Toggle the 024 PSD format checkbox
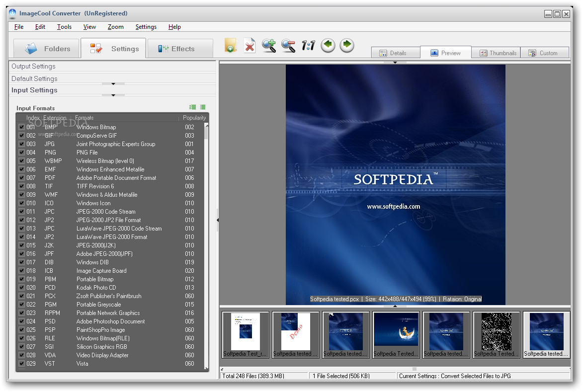Viewport: 583px width, 392px height. [21, 321]
